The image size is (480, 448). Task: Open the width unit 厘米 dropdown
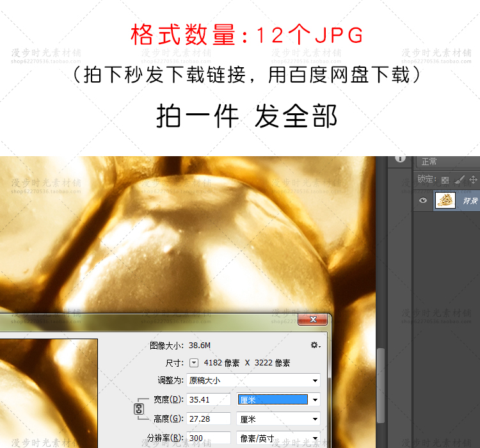(278, 400)
